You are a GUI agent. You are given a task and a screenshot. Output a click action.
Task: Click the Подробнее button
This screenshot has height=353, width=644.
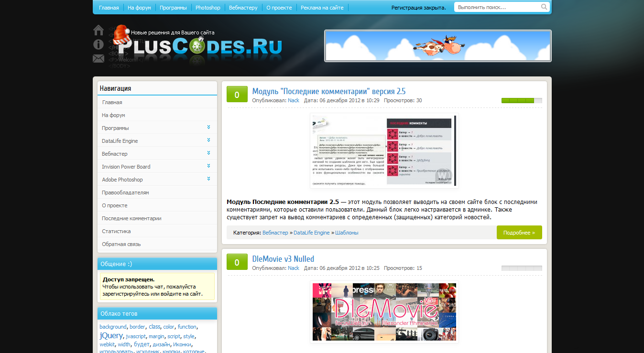pos(519,233)
